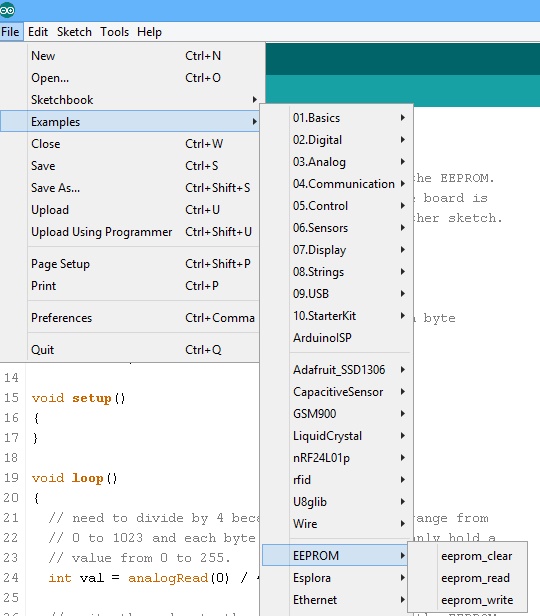Choose Save As... menu entry

[x=130, y=188]
